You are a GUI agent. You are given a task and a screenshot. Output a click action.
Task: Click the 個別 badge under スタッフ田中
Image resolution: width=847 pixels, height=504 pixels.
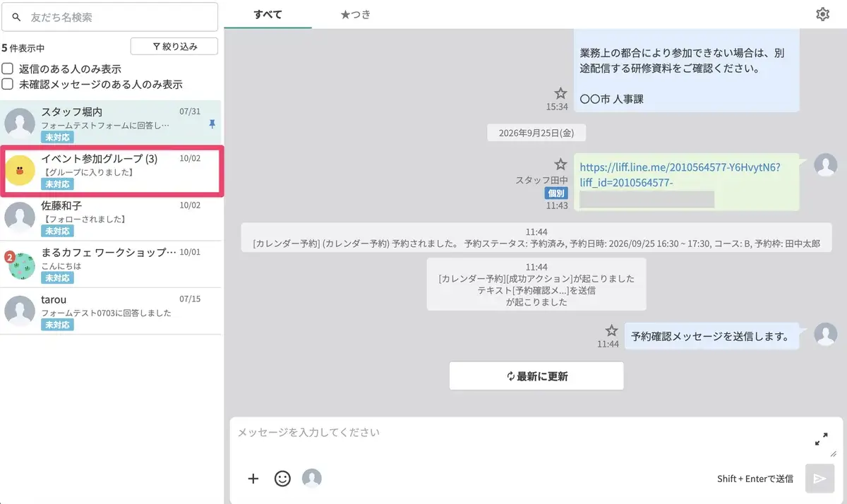point(556,193)
